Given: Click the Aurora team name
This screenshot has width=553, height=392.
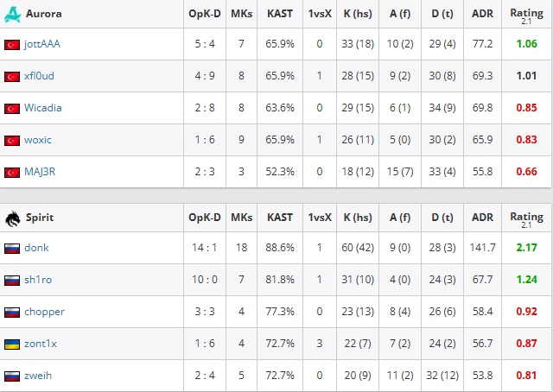Looking at the screenshot, I should (44, 14).
